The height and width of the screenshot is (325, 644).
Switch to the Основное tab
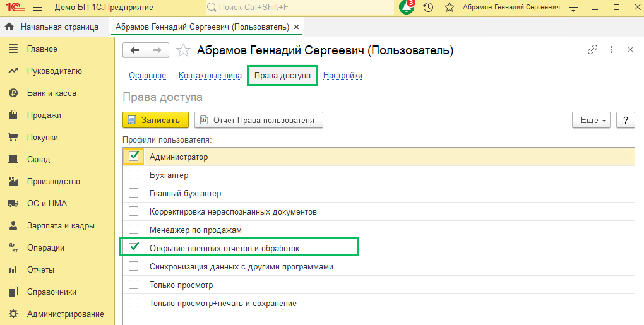coord(148,76)
